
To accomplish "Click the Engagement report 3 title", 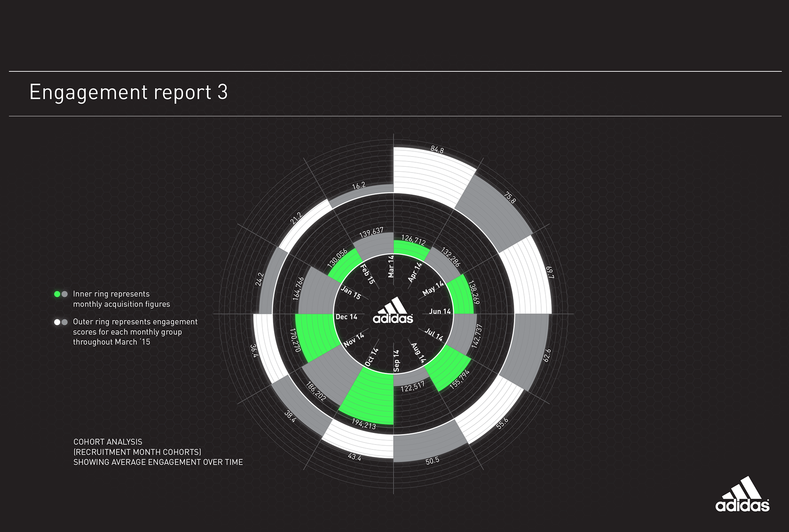I will click(129, 92).
